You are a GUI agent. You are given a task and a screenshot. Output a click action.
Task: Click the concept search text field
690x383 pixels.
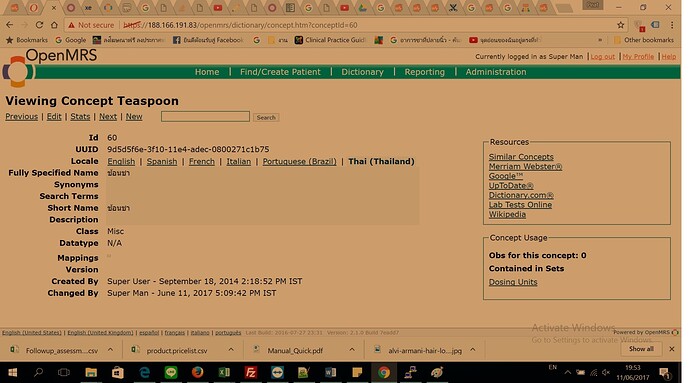[205, 117]
